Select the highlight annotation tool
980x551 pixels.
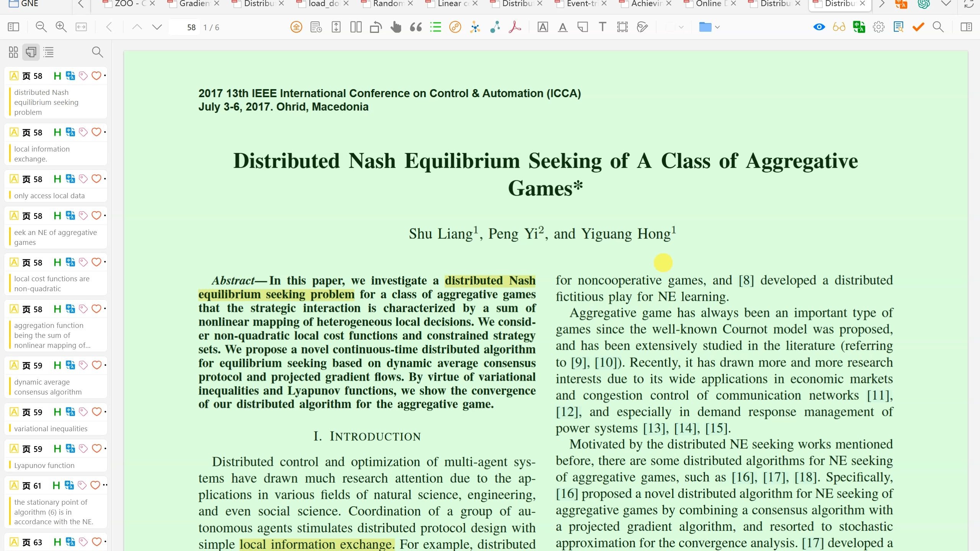pos(543,27)
